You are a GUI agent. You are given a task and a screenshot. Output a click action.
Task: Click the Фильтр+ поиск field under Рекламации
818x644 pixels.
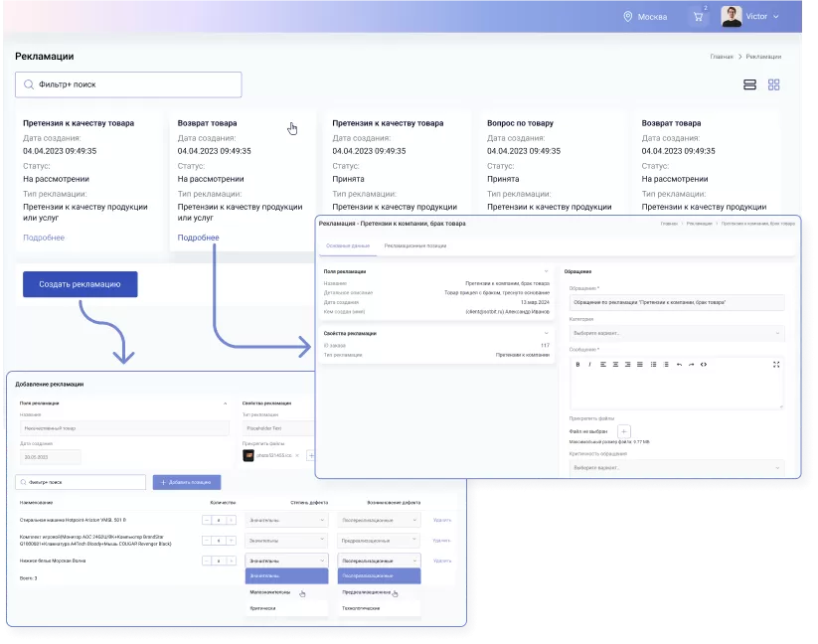pyautogui.click(x=128, y=85)
